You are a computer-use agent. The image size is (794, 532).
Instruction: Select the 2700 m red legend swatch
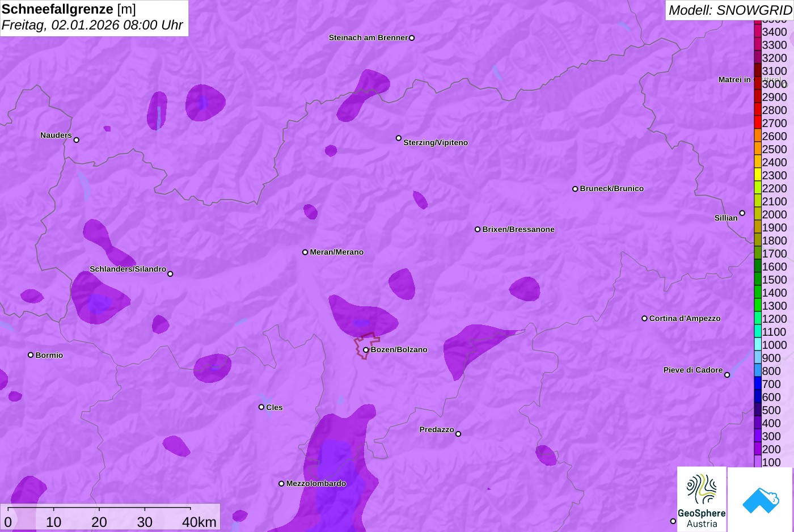(x=757, y=123)
